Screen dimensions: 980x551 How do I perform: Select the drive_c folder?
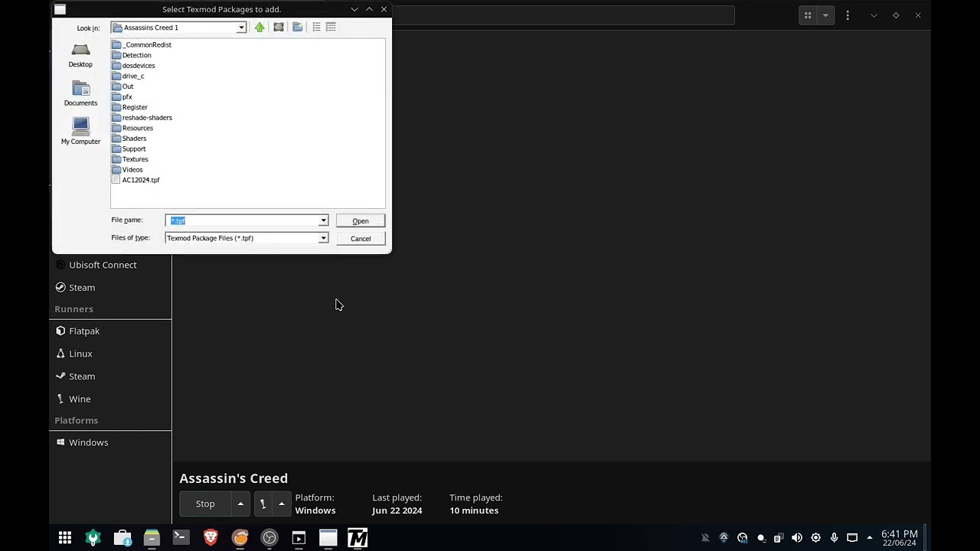pyautogui.click(x=128, y=76)
